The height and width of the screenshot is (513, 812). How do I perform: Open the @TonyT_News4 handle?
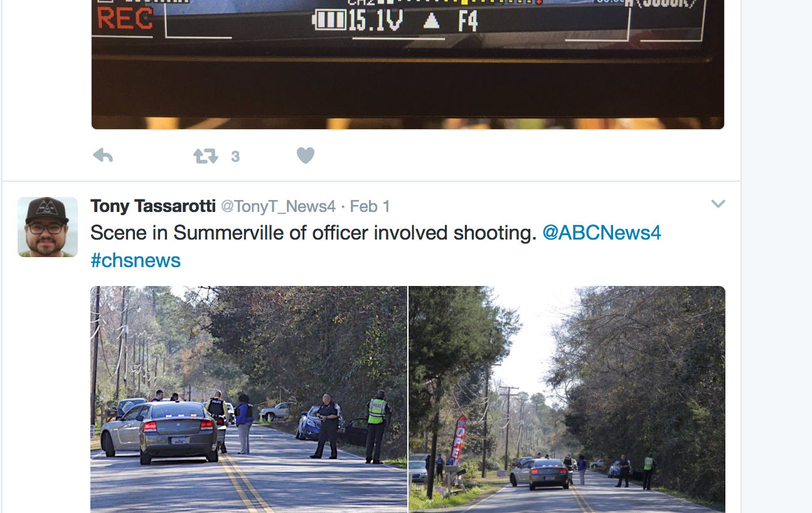pyautogui.click(x=278, y=206)
